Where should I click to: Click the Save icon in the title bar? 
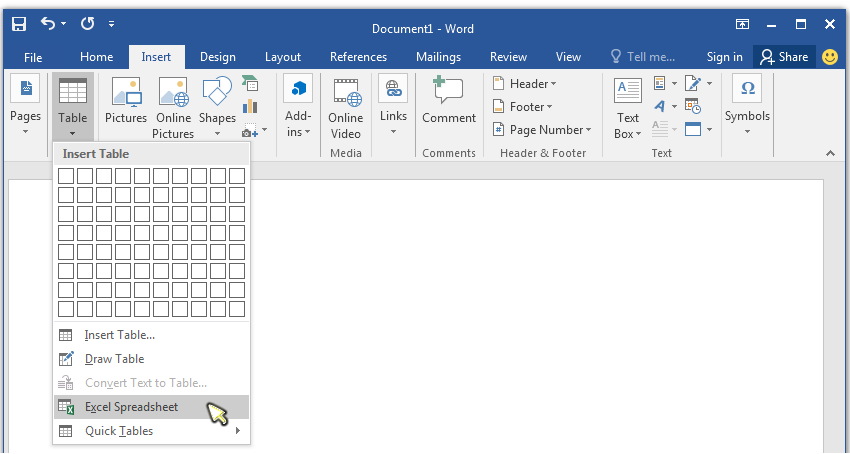tap(19, 24)
